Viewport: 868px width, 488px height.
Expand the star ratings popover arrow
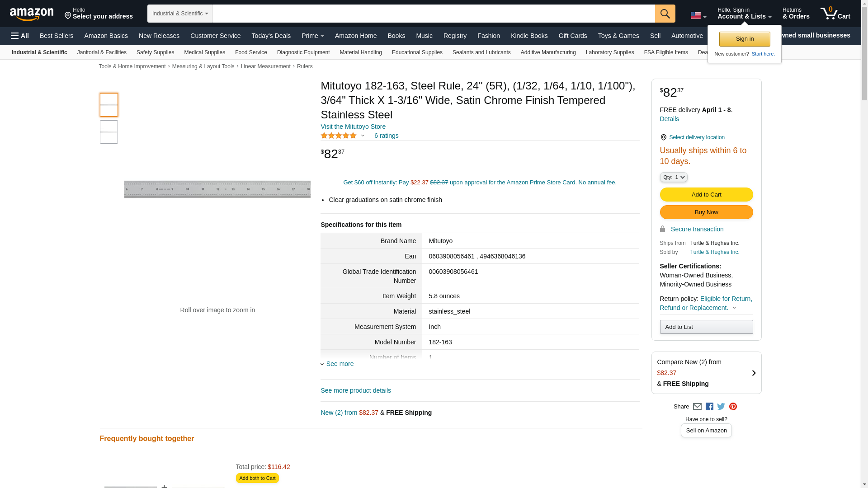(x=363, y=136)
